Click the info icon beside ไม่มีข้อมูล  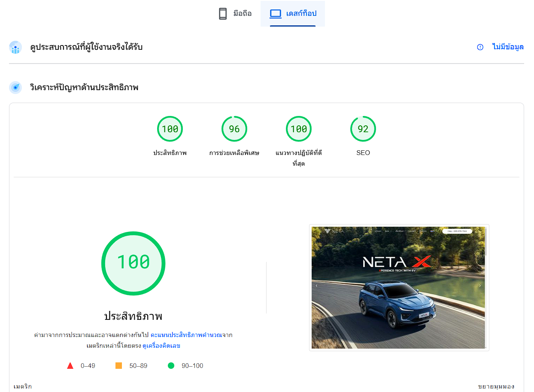click(480, 47)
